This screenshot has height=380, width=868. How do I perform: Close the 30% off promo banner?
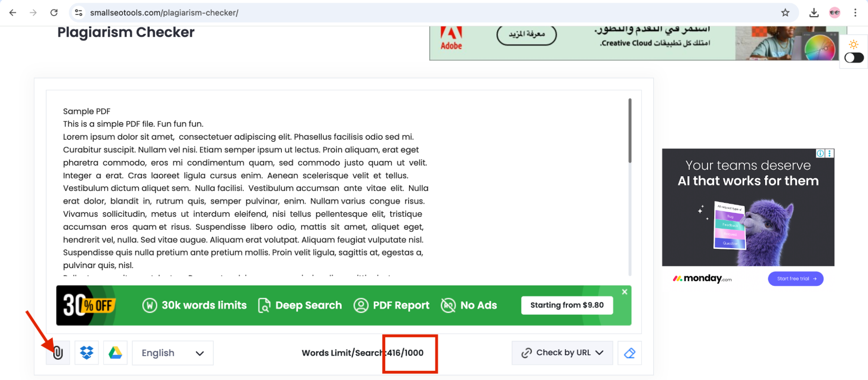(x=624, y=292)
